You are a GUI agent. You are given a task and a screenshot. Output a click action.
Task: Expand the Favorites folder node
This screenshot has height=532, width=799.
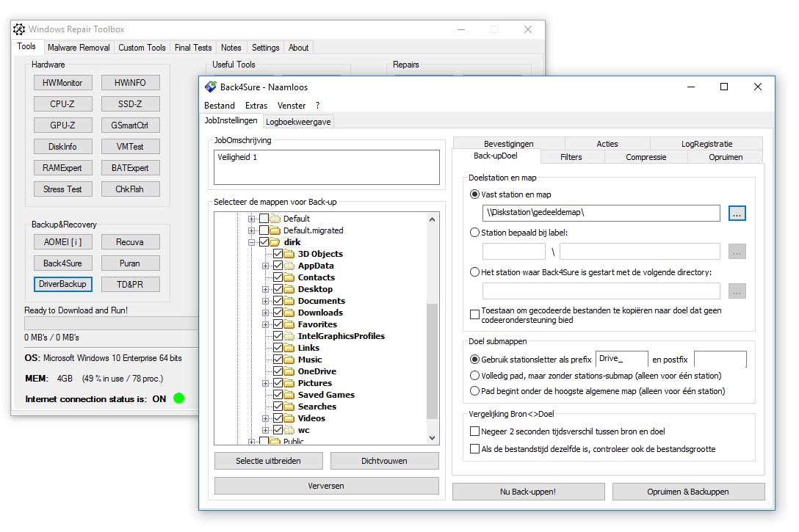click(266, 324)
